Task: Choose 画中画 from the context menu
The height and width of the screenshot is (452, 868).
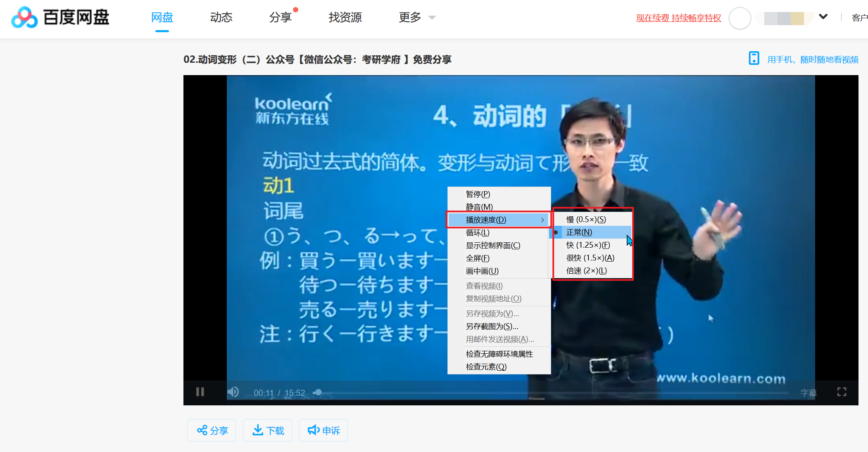Action: click(x=482, y=271)
